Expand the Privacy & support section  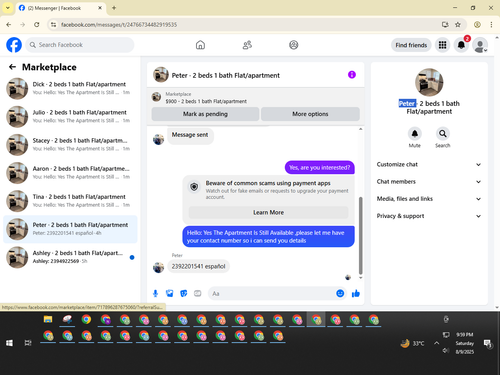(x=429, y=216)
